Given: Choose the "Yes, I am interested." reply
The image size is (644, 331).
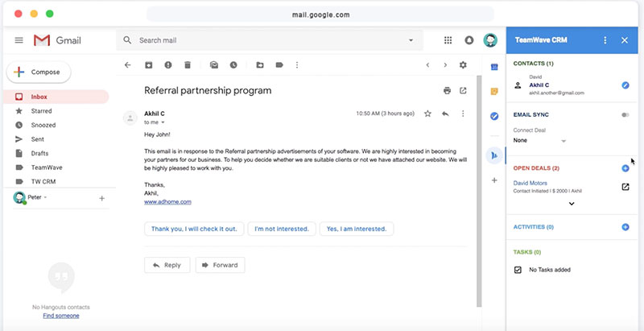Looking at the screenshot, I should click(357, 229).
